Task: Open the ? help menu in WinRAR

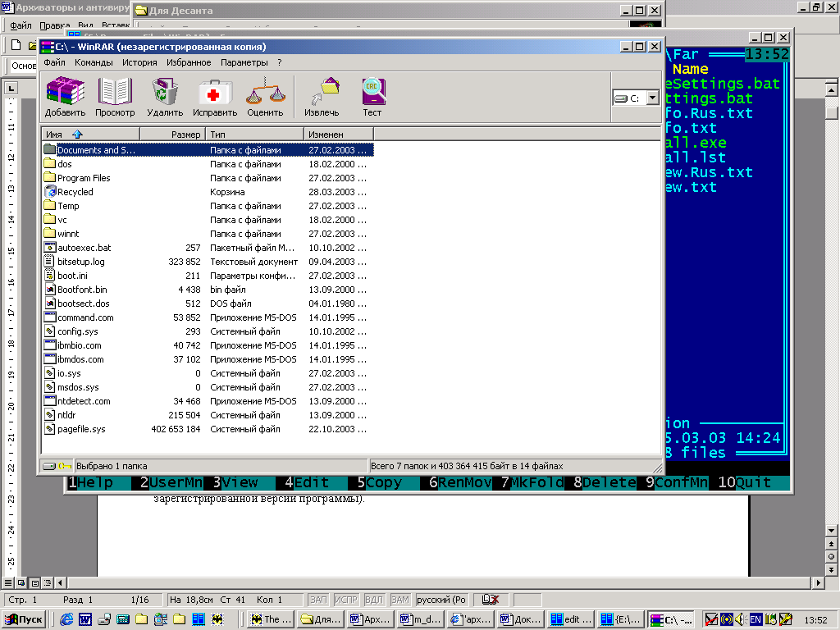Action: click(280, 62)
